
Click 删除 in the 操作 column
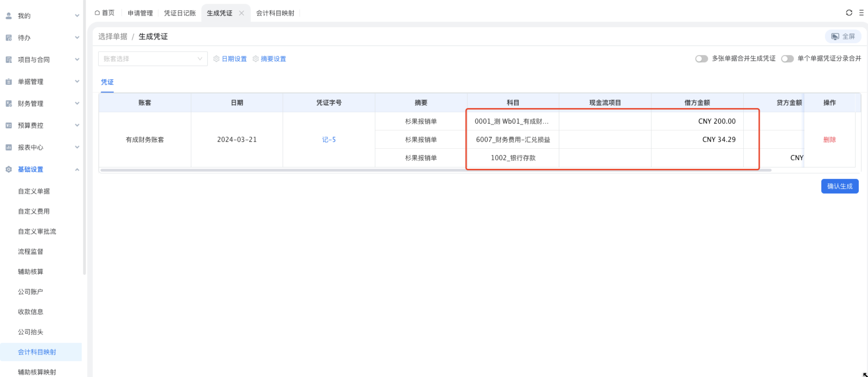(x=829, y=140)
